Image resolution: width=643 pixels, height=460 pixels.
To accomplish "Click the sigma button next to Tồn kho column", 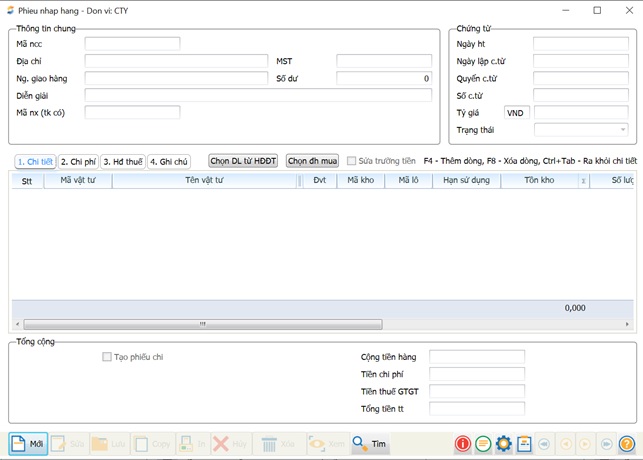I will (x=583, y=181).
